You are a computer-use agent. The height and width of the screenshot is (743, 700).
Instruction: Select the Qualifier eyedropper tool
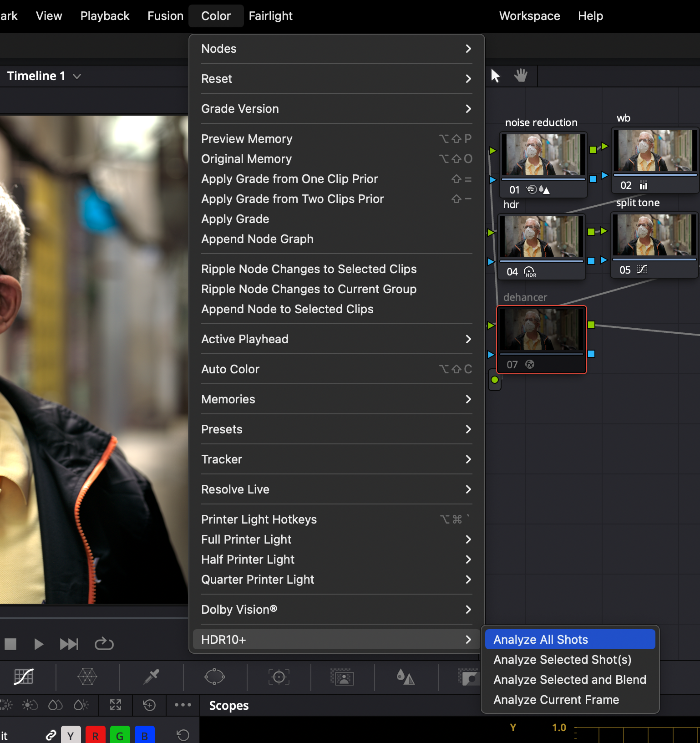click(151, 677)
